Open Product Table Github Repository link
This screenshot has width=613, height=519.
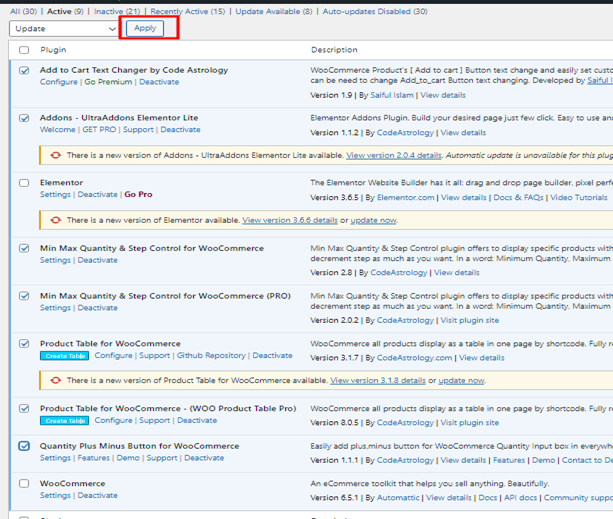tap(211, 356)
